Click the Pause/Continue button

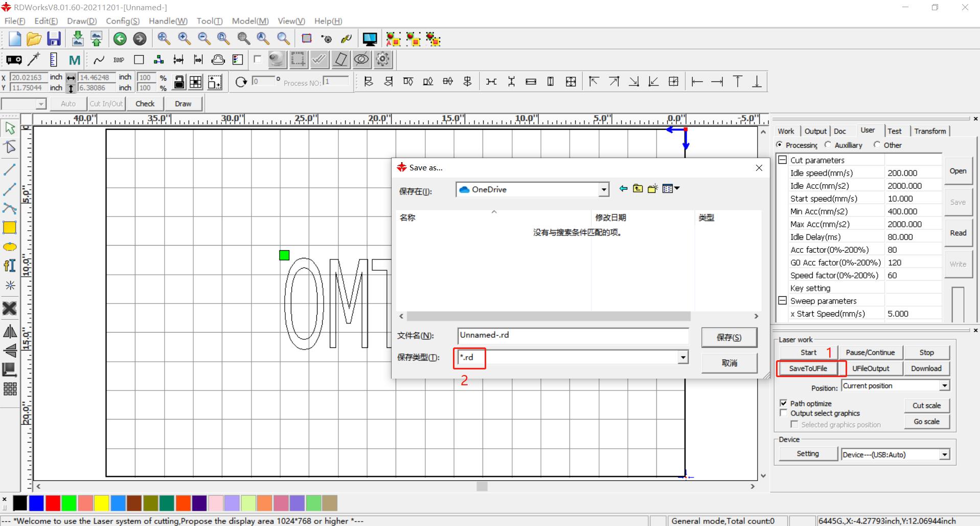870,353
